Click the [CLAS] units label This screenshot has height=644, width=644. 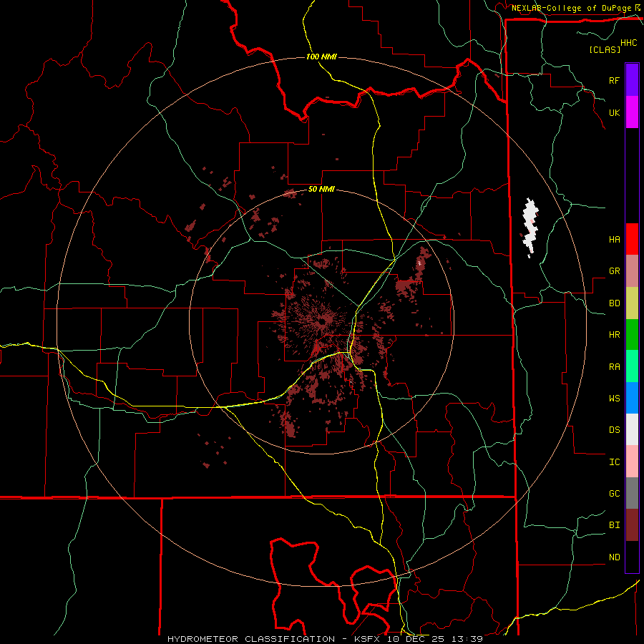(605, 49)
